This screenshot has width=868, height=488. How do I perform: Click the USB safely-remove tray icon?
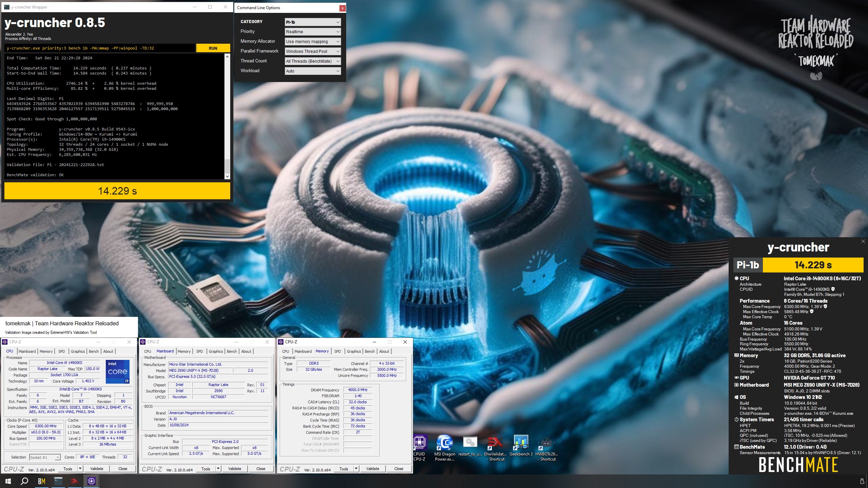862,481
